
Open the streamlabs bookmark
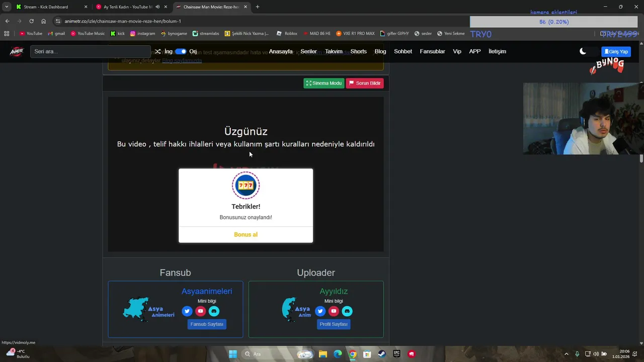pos(206,34)
